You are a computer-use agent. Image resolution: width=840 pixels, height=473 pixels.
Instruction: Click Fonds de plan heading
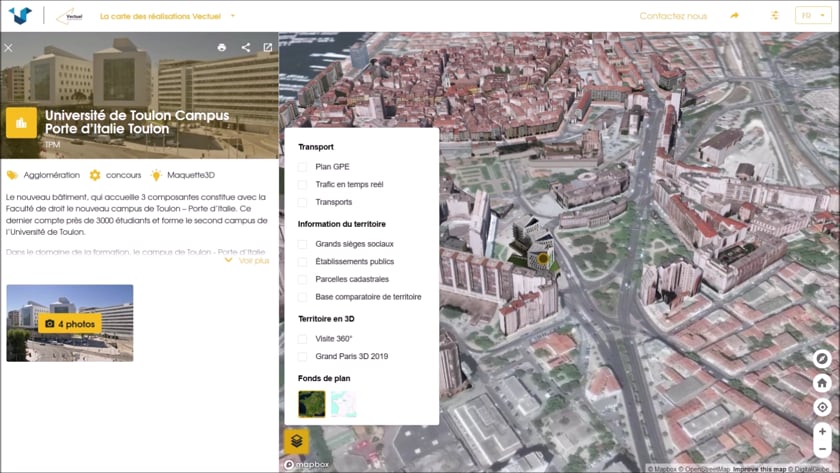coord(324,378)
